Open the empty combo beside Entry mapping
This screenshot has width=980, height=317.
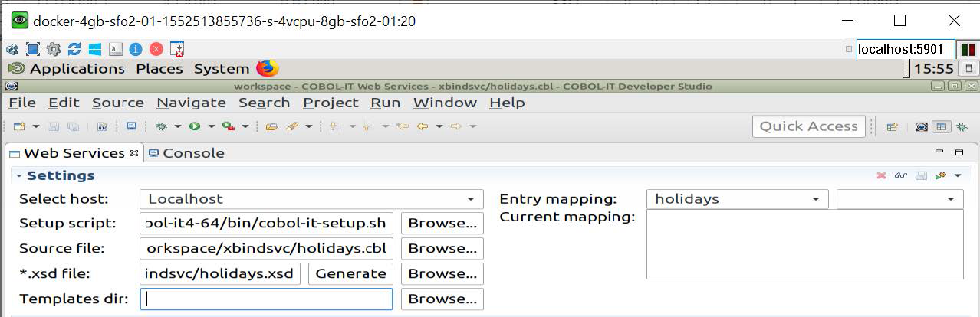click(900, 199)
